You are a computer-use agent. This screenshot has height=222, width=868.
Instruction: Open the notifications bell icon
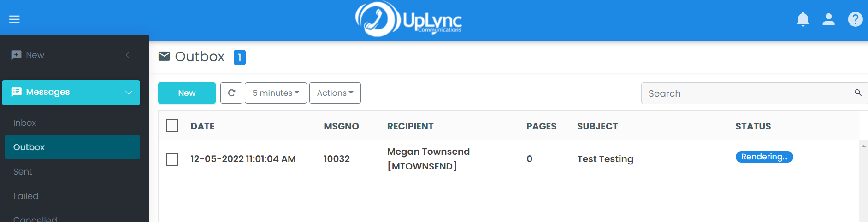(x=803, y=19)
